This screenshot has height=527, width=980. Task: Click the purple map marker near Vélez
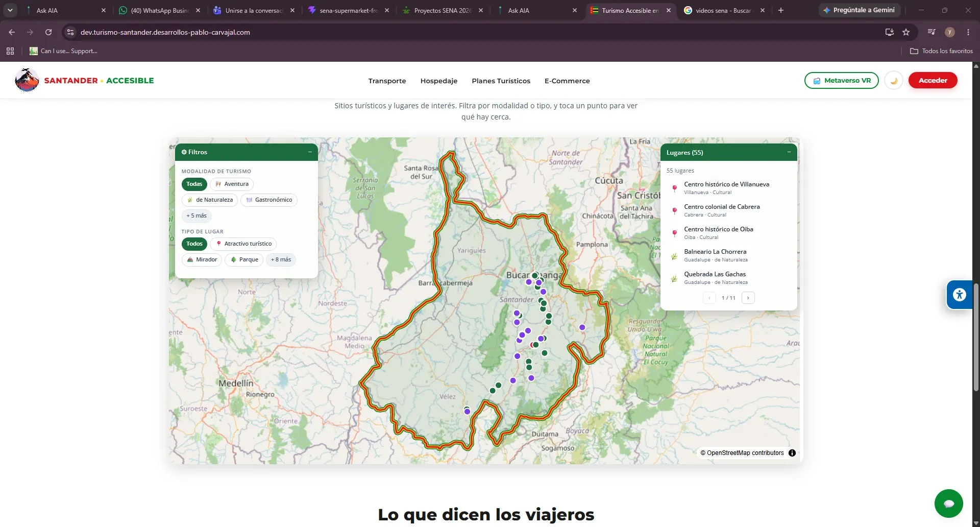tap(467, 411)
